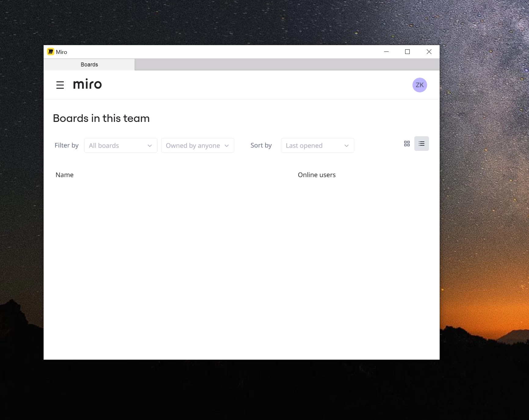529x420 pixels.
Task: Click the Sort by label
Action: (261, 145)
